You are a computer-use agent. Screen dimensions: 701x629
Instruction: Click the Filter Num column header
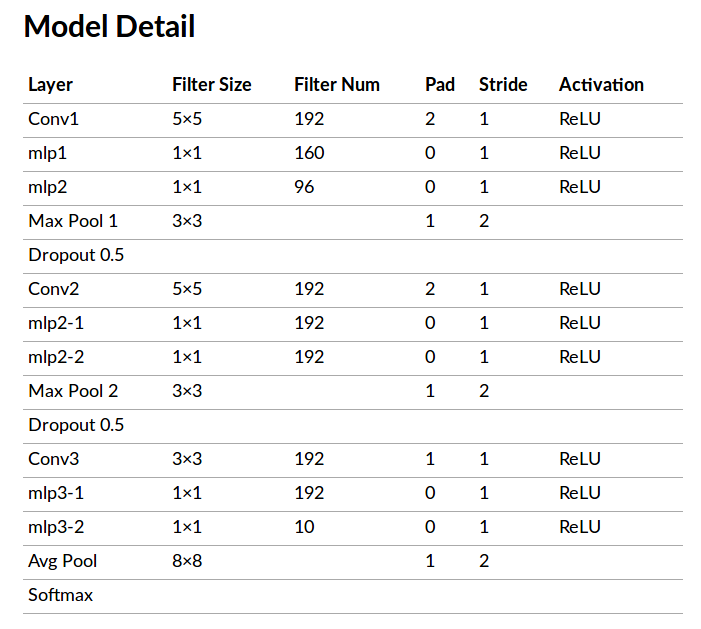click(337, 85)
